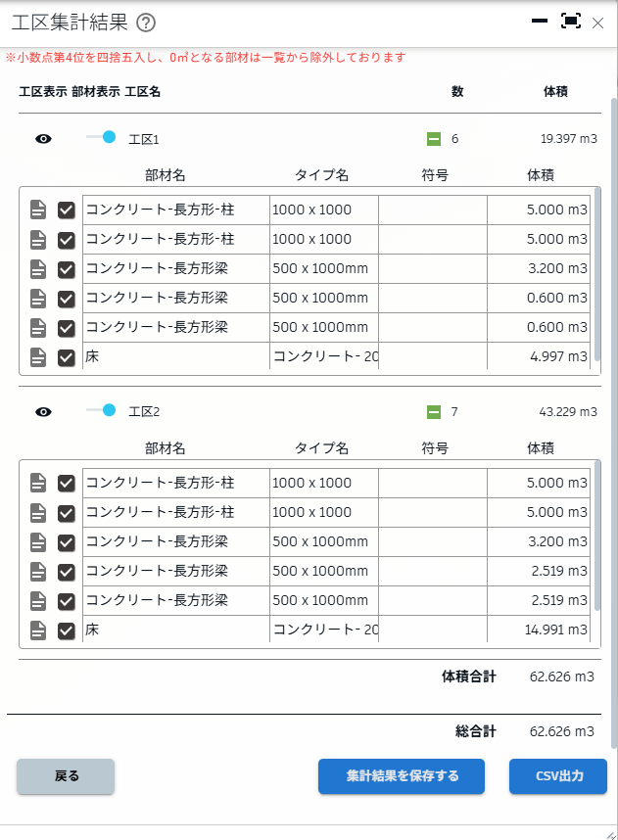
Task: Click the 戻る button
Action: click(x=66, y=776)
